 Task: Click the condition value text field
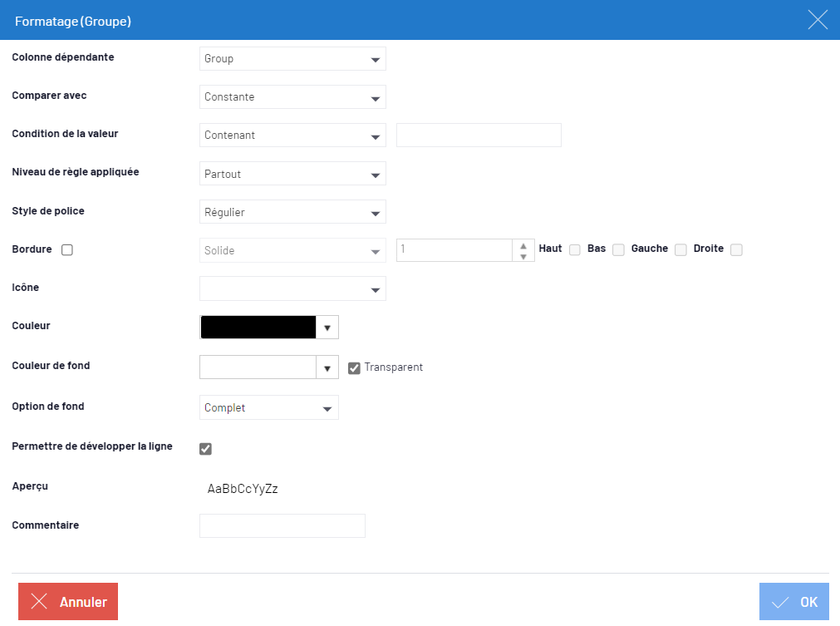pos(479,136)
